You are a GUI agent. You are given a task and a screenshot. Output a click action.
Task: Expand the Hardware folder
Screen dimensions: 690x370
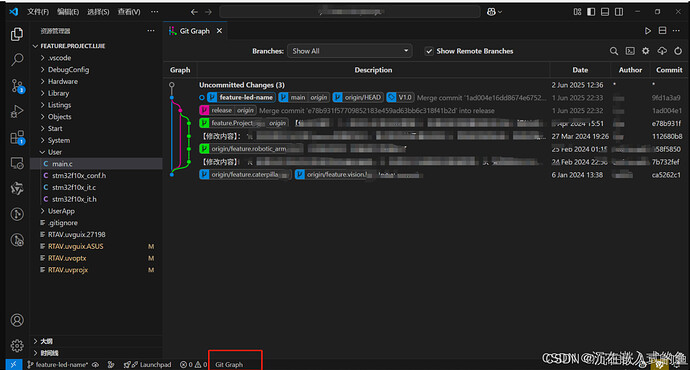point(62,81)
